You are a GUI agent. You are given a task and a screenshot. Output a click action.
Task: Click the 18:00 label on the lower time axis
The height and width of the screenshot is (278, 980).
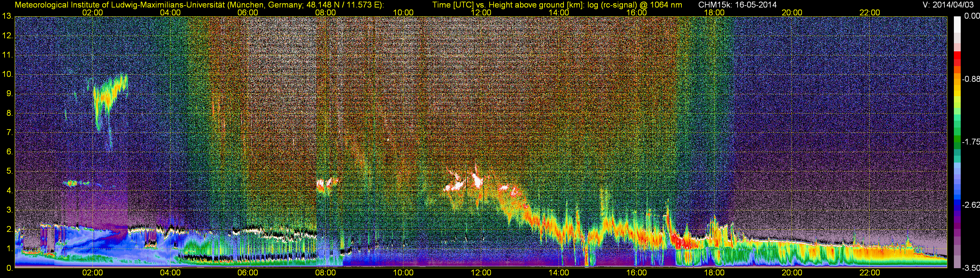(x=714, y=273)
